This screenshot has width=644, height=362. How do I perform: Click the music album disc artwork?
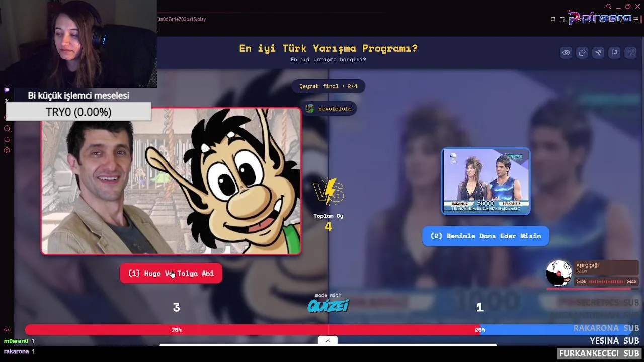coord(559,273)
